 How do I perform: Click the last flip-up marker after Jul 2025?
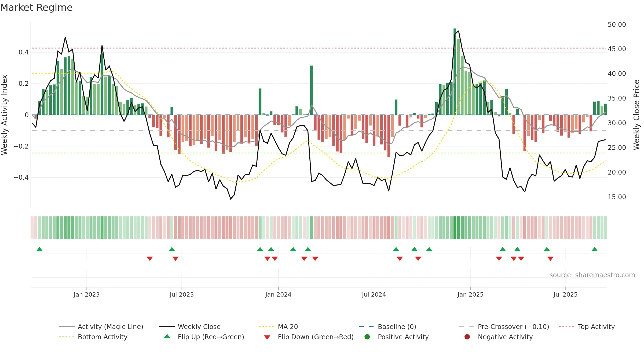(x=594, y=249)
